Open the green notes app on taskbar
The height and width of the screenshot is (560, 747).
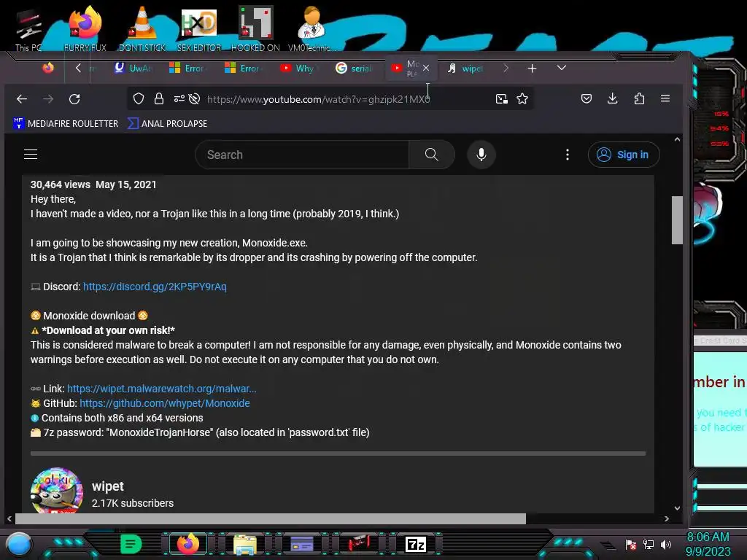(131, 544)
